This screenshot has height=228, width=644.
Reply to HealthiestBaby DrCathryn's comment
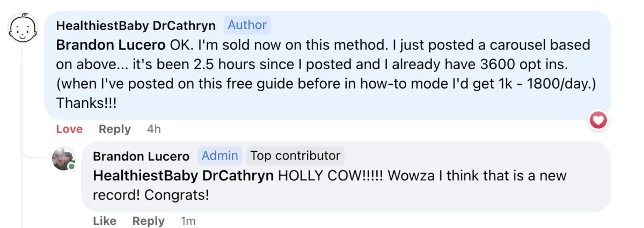click(x=114, y=129)
